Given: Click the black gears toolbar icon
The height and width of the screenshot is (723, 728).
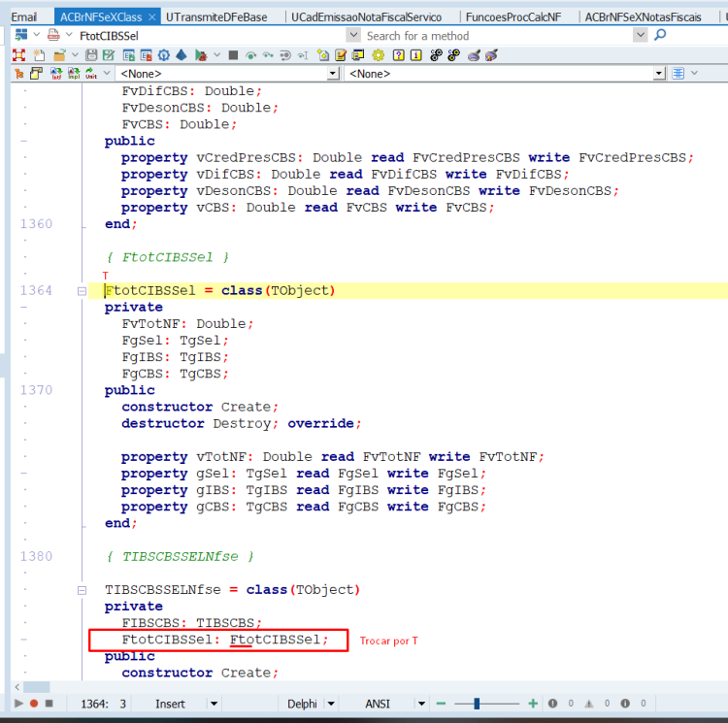Looking at the screenshot, I should [436, 55].
